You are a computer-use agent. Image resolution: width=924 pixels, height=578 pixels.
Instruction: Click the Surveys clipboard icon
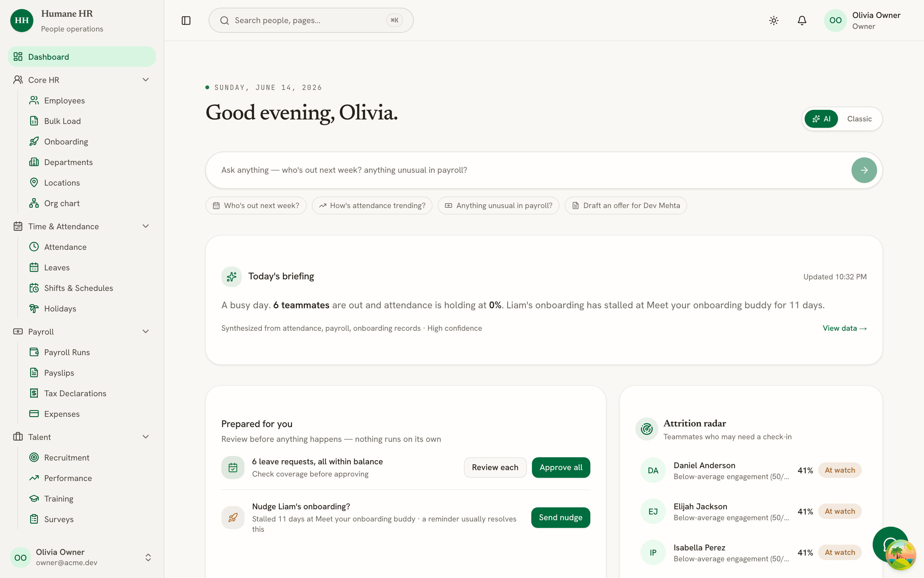pos(34,519)
